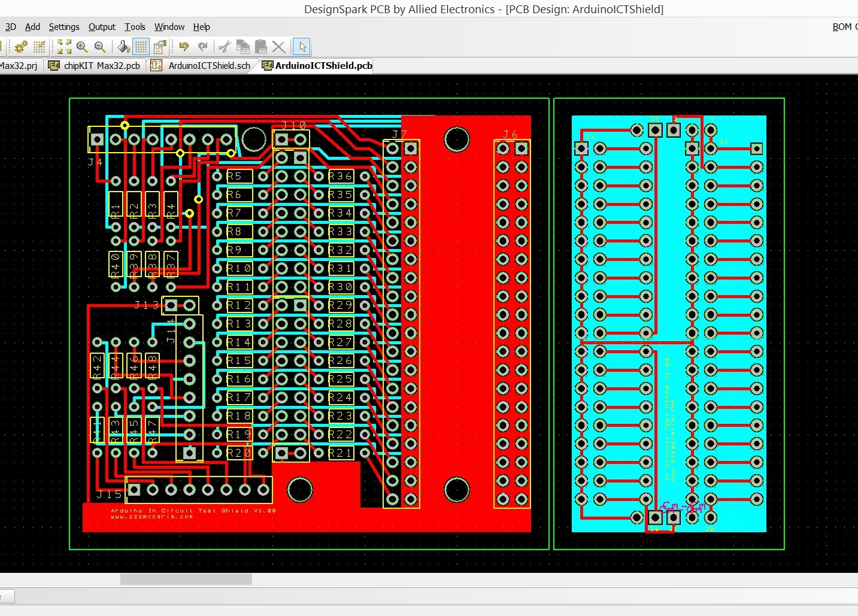Open the Output menu
Screen dimensions: 858x616
point(102,26)
